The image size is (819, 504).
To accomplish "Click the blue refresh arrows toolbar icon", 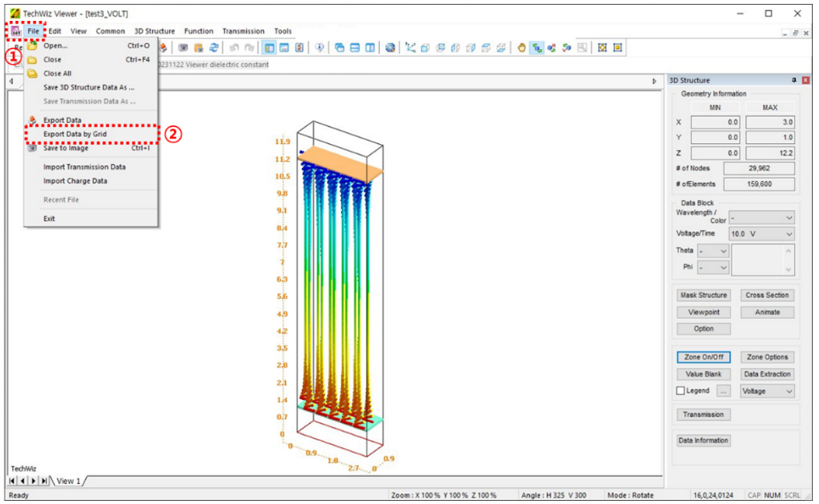I will point(214,47).
